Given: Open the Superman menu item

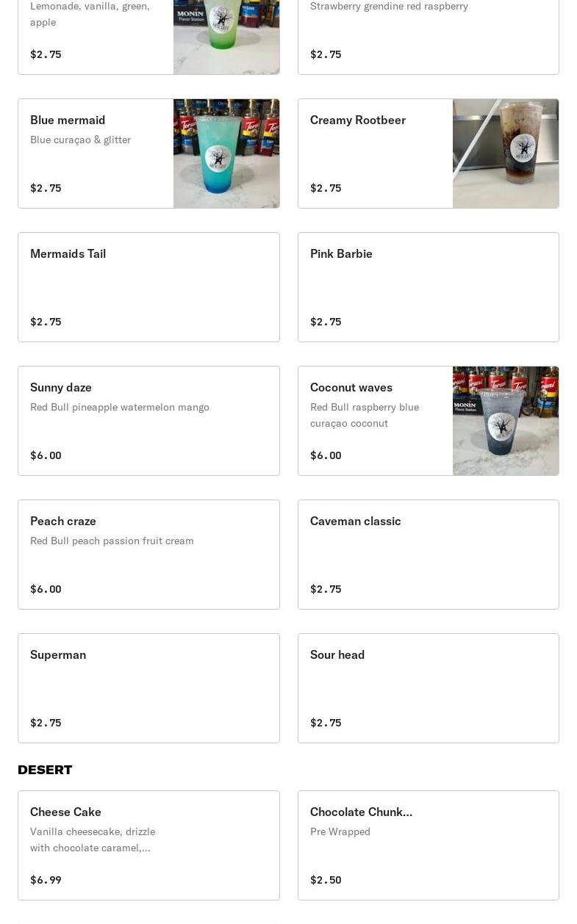Looking at the screenshot, I should [148, 688].
